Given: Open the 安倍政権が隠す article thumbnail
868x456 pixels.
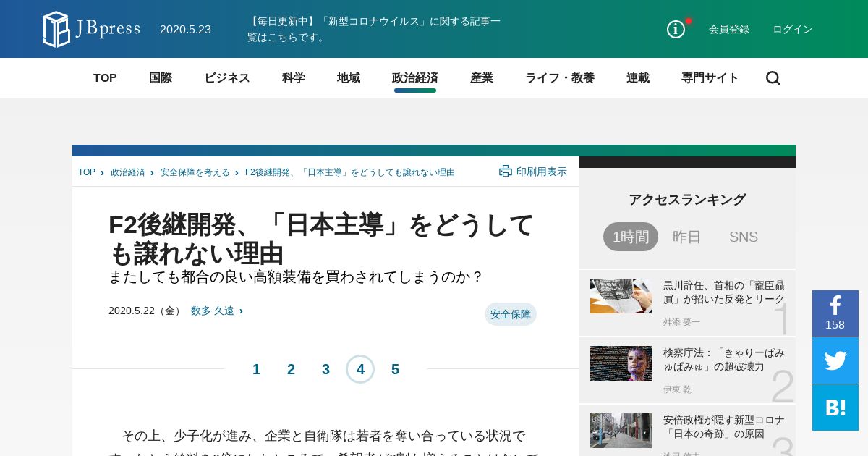Looking at the screenshot, I should point(621,431).
